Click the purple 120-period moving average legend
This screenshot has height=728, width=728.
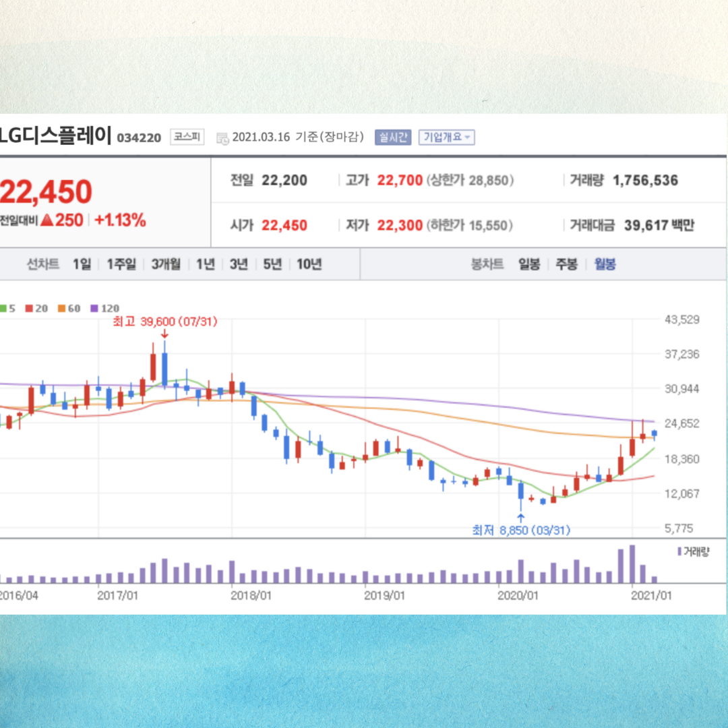click(x=105, y=308)
